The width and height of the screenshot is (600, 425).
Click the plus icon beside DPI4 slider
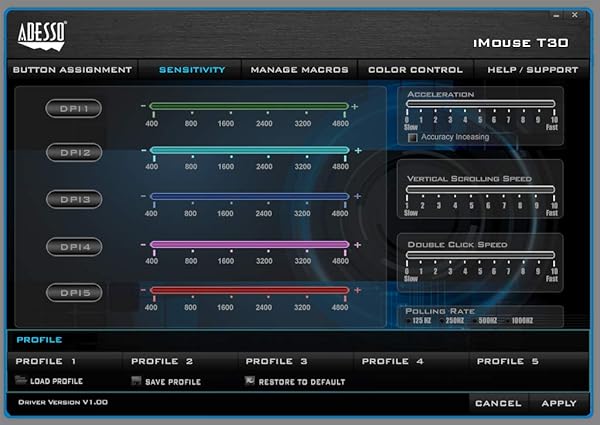click(x=356, y=243)
